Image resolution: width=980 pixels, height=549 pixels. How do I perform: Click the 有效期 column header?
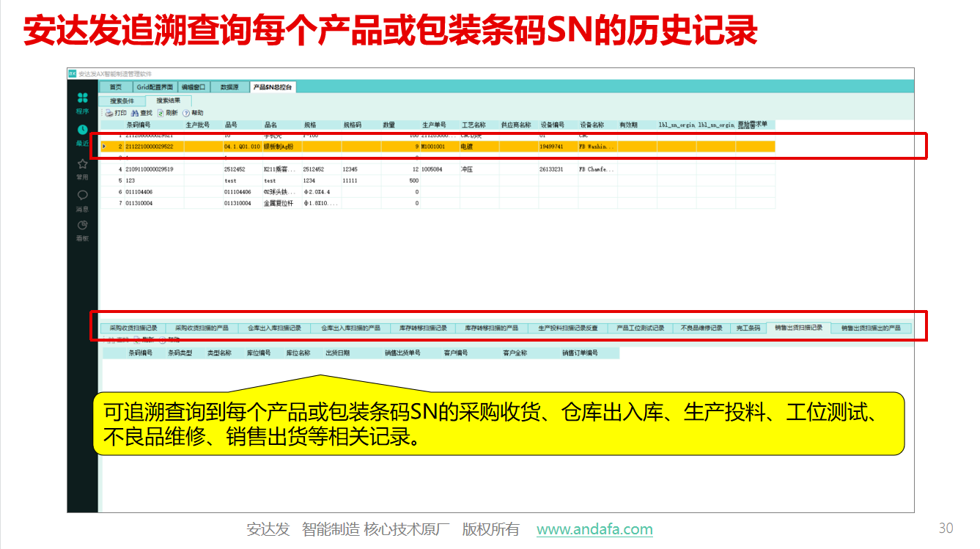click(638, 125)
